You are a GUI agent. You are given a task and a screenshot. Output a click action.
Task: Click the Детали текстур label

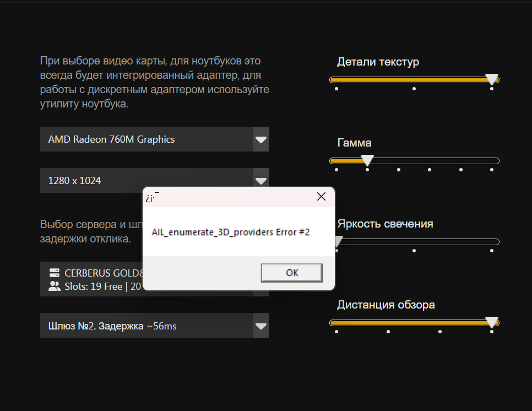click(x=378, y=62)
